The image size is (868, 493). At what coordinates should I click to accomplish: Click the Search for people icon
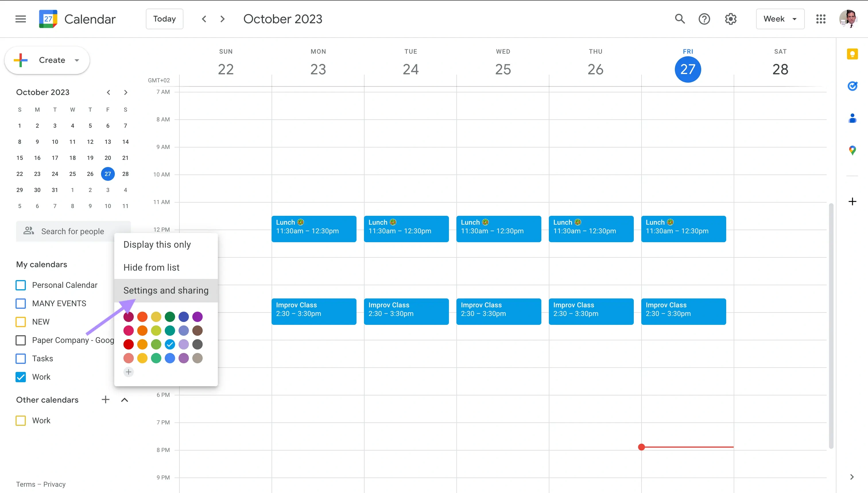(x=28, y=231)
